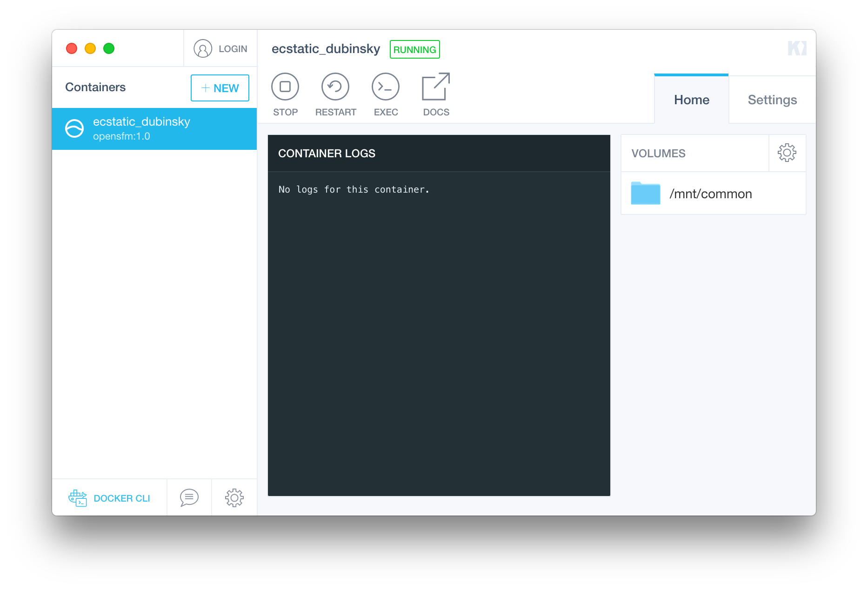868x590 pixels.
Task: Open the /mnt/common volume folder
Action: pyautogui.click(x=645, y=193)
